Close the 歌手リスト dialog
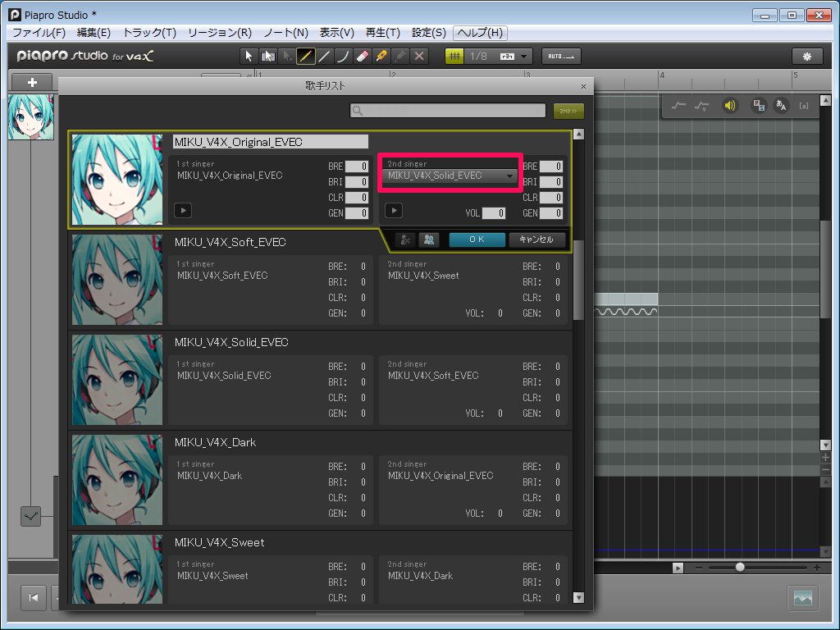Image resolution: width=840 pixels, height=630 pixels. coord(583,86)
